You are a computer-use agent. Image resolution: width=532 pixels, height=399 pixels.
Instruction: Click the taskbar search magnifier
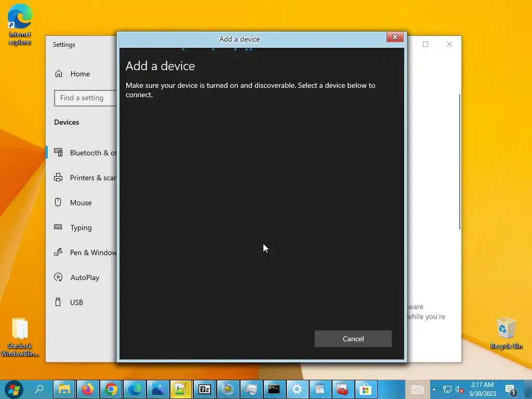point(39,389)
